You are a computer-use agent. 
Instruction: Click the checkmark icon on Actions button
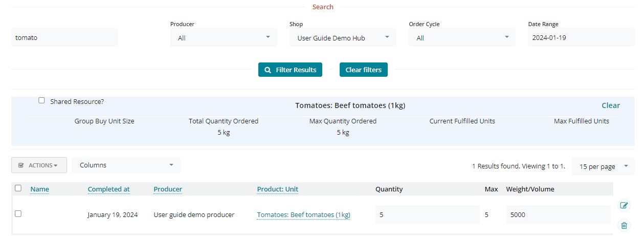click(x=21, y=165)
